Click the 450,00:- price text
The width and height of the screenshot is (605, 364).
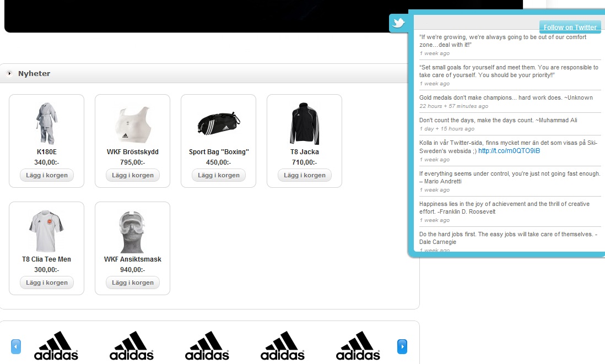tap(218, 162)
